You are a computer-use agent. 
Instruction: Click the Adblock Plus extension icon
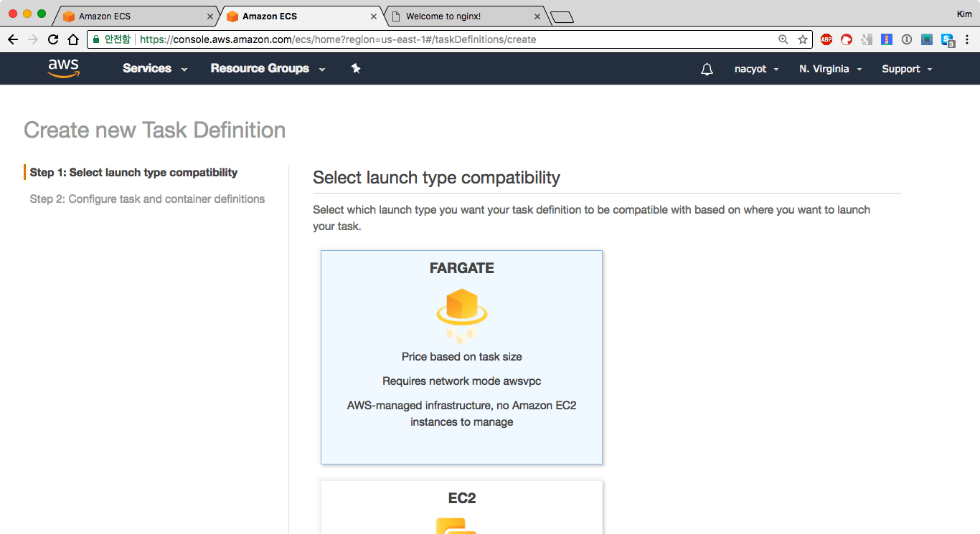[826, 39]
